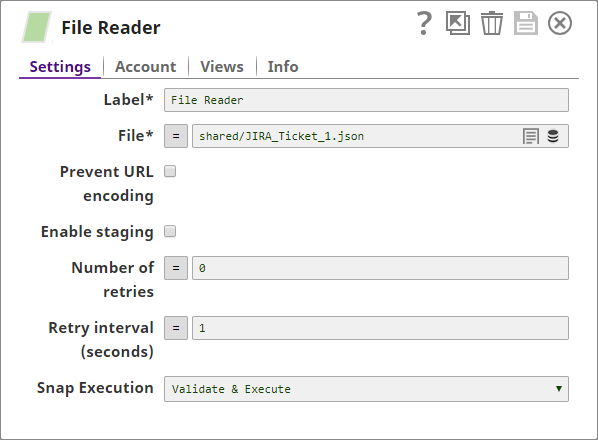The image size is (598, 440).
Task: Delete the snap using the trash icon
Action: (x=492, y=23)
